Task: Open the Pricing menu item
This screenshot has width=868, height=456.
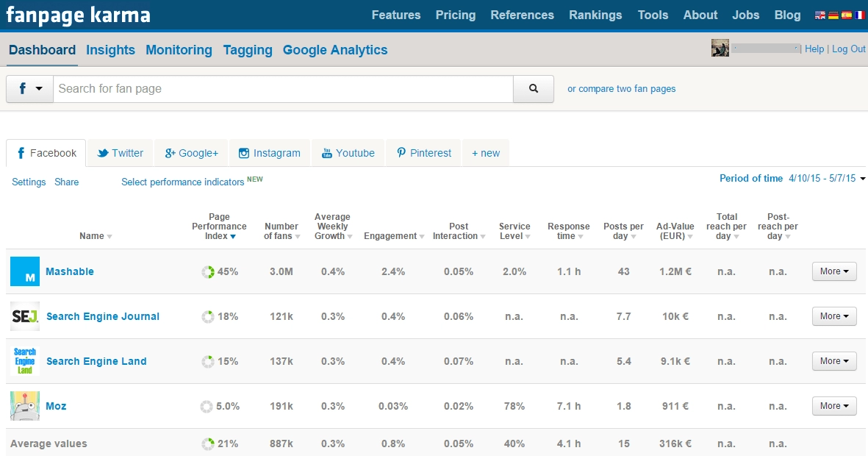Action: [x=455, y=14]
